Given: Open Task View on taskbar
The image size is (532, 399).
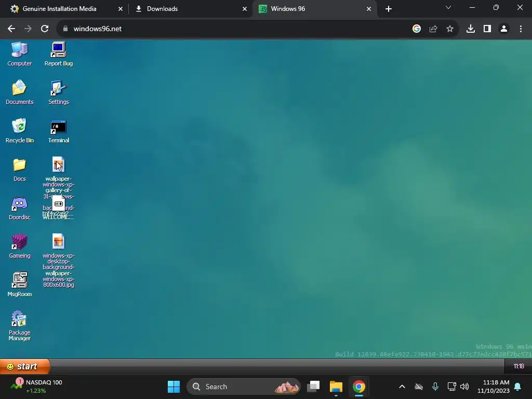Looking at the screenshot, I should pos(313,387).
